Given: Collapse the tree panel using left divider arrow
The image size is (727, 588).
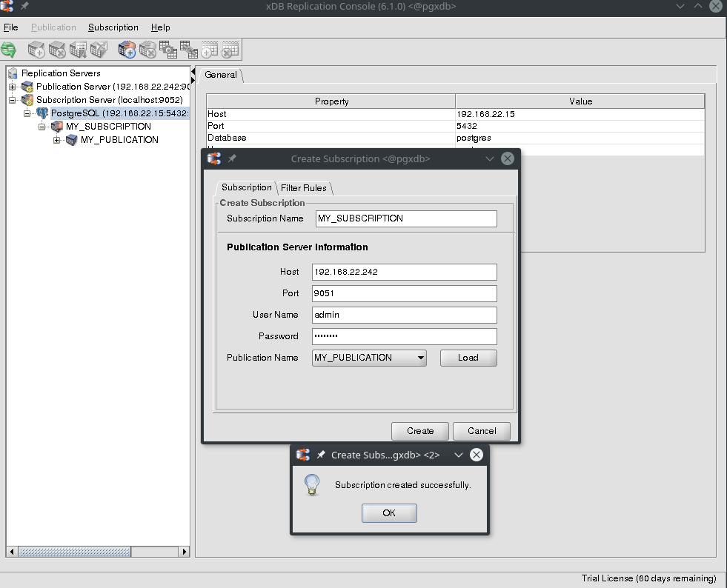Looking at the screenshot, I should pos(193,71).
